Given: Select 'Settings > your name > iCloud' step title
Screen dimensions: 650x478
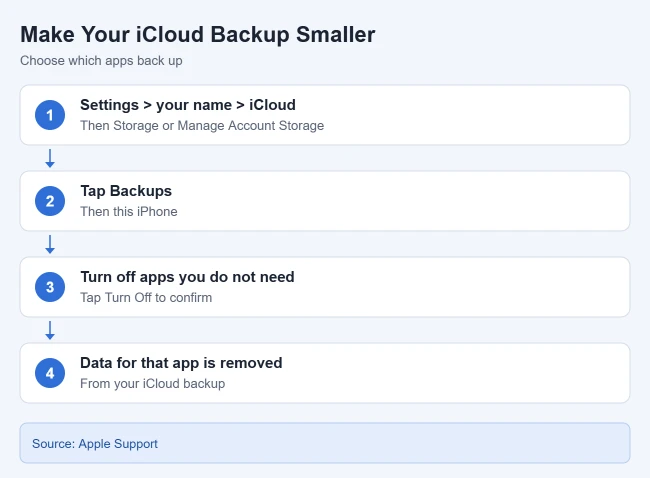Looking at the screenshot, I should click(x=188, y=105).
